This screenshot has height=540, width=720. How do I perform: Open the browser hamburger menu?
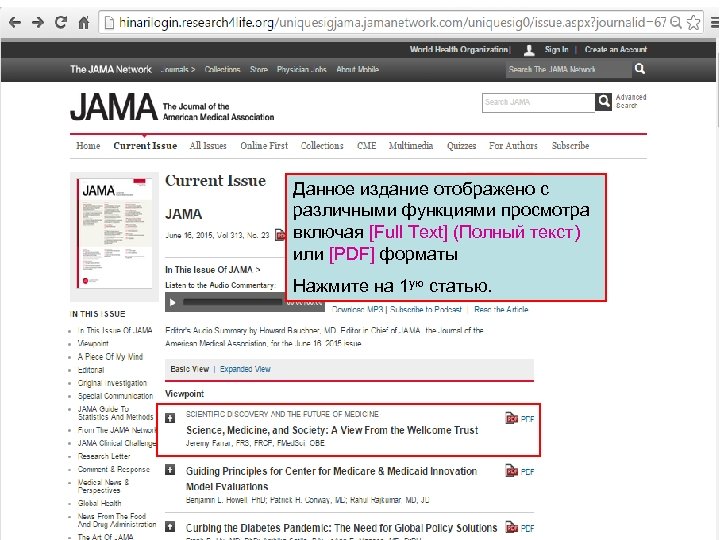pyautogui.click(x=714, y=22)
